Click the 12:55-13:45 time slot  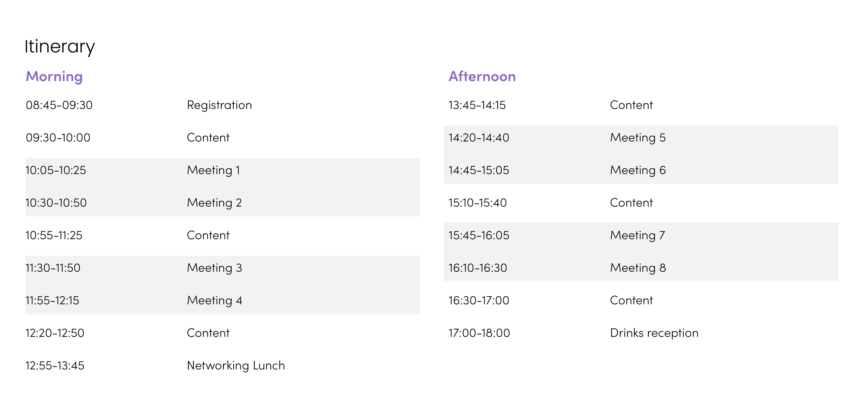[55, 365]
